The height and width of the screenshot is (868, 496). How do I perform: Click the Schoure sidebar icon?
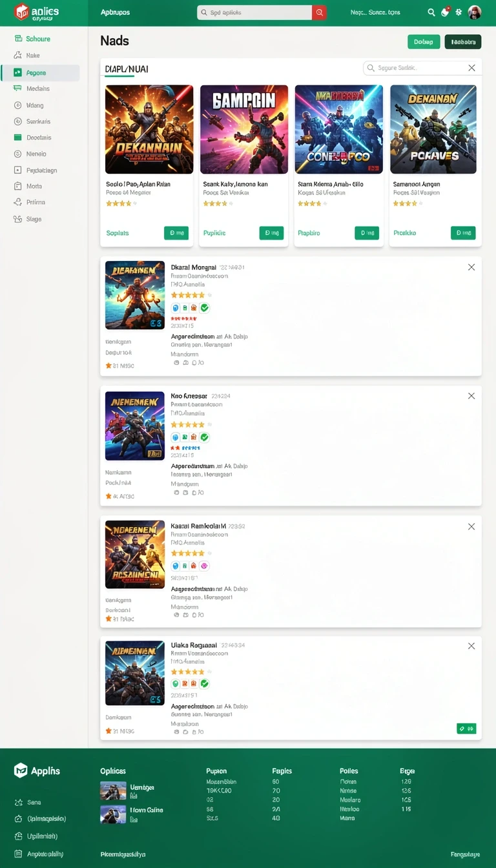pos(17,39)
